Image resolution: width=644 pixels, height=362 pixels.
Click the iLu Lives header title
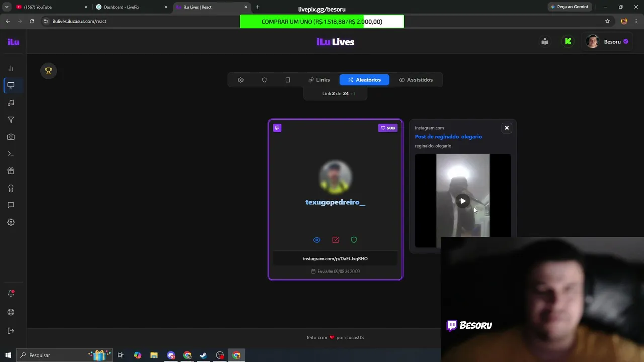(336, 42)
